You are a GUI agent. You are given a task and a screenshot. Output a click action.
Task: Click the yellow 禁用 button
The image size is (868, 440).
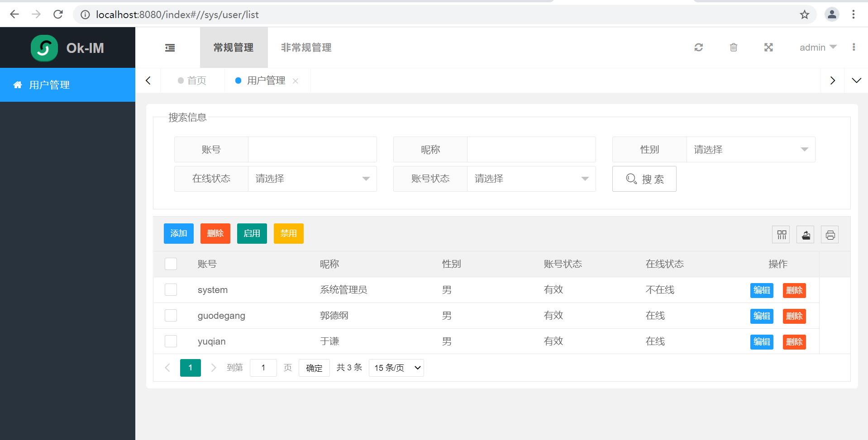(289, 233)
